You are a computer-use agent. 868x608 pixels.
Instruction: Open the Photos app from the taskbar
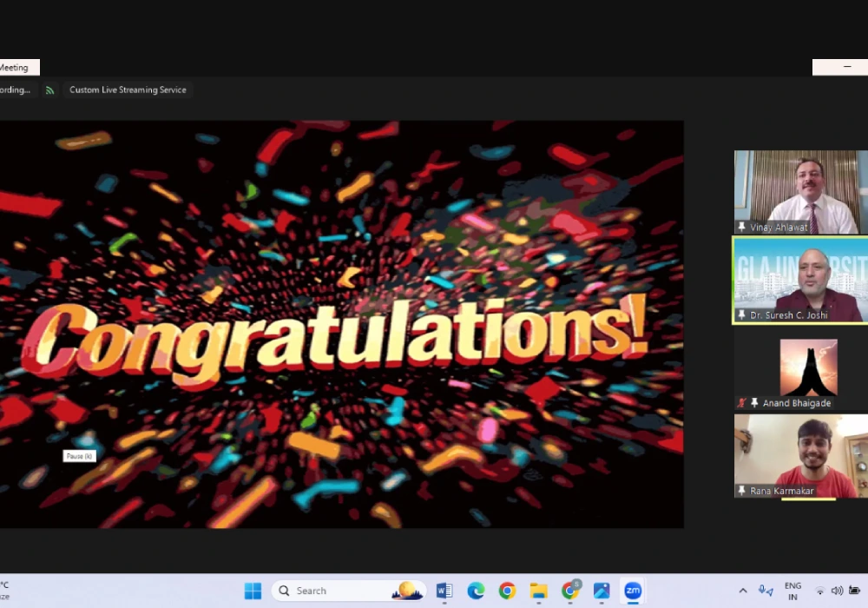[x=602, y=591]
